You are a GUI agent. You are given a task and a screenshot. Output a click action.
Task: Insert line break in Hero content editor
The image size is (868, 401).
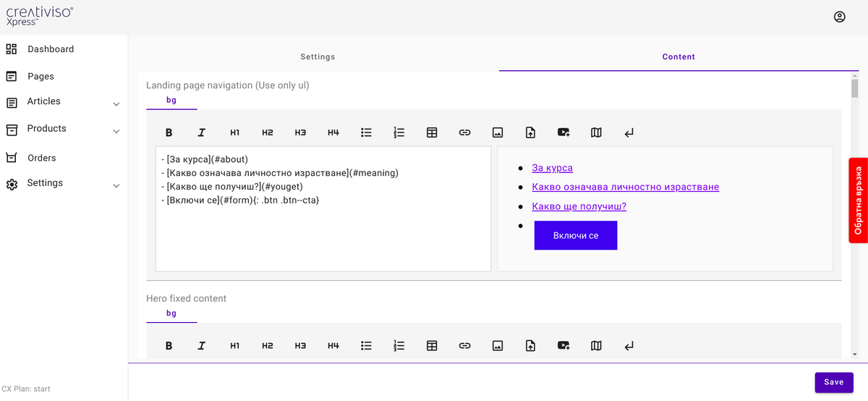coord(629,346)
